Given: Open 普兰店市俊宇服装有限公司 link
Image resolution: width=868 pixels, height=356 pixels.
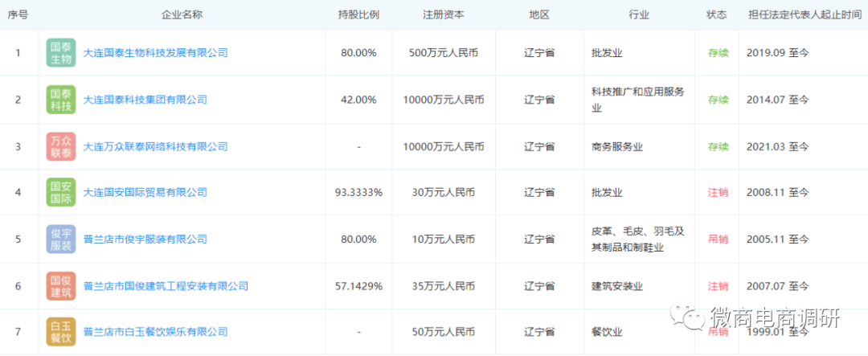Looking at the screenshot, I should point(145,239).
